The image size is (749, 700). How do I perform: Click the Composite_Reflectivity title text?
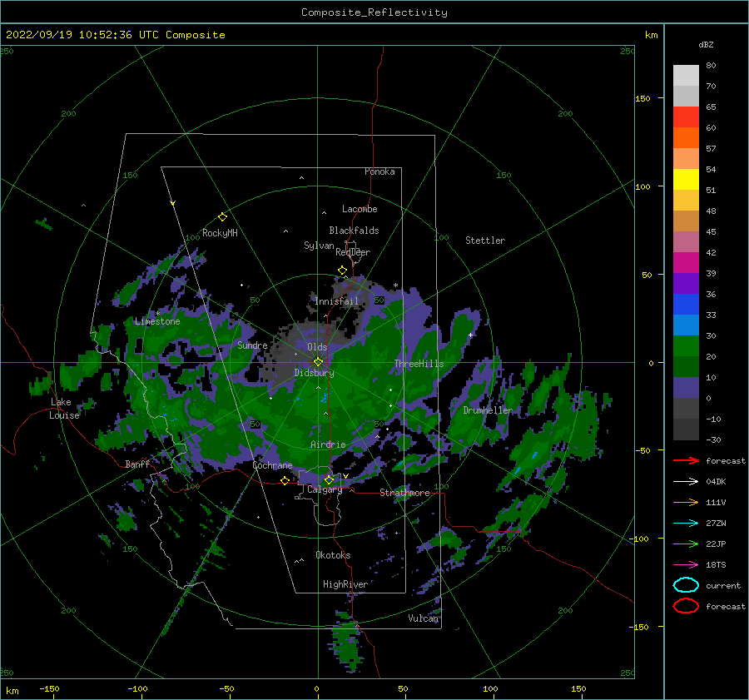pos(374,12)
